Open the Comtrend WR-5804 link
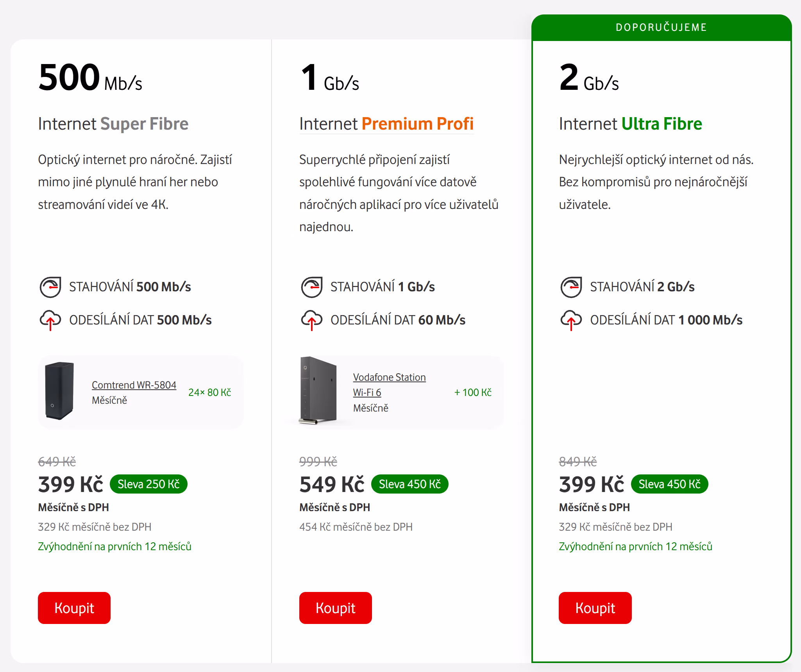This screenshot has width=801, height=672. pyautogui.click(x=134, y=385)
